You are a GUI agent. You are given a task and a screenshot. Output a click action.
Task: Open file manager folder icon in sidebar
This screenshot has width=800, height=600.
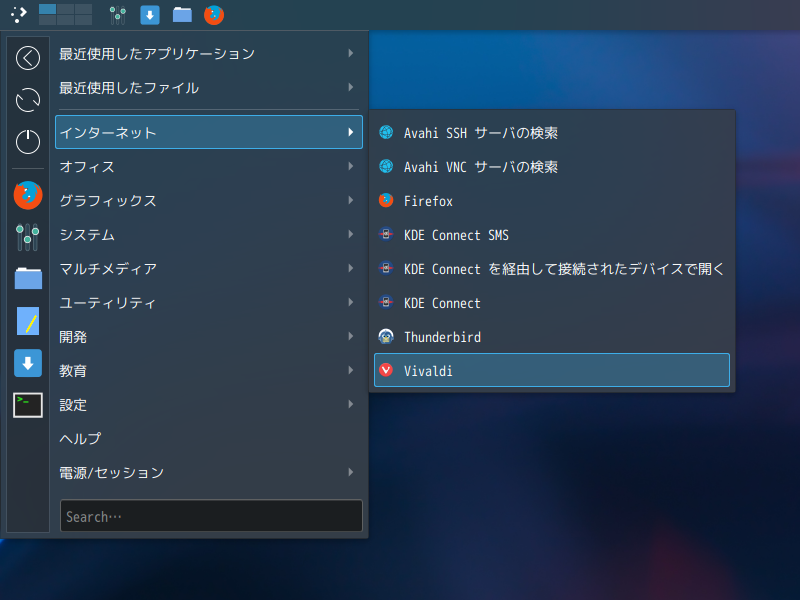[28, 279]
